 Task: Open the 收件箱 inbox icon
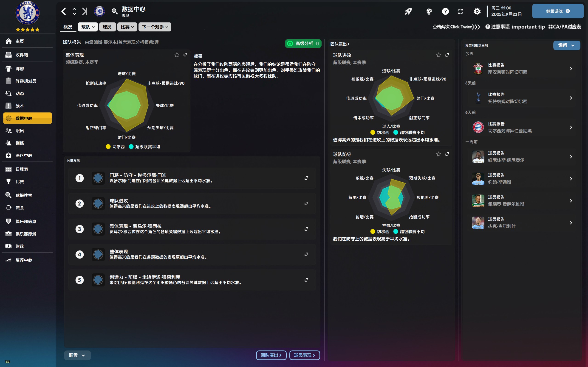8,55
